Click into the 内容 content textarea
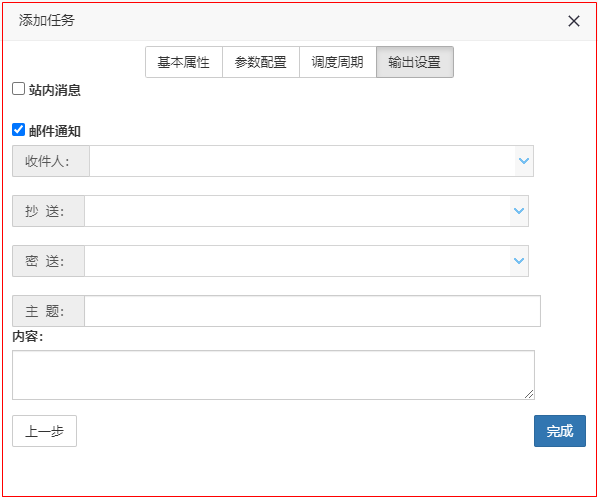 273,375
